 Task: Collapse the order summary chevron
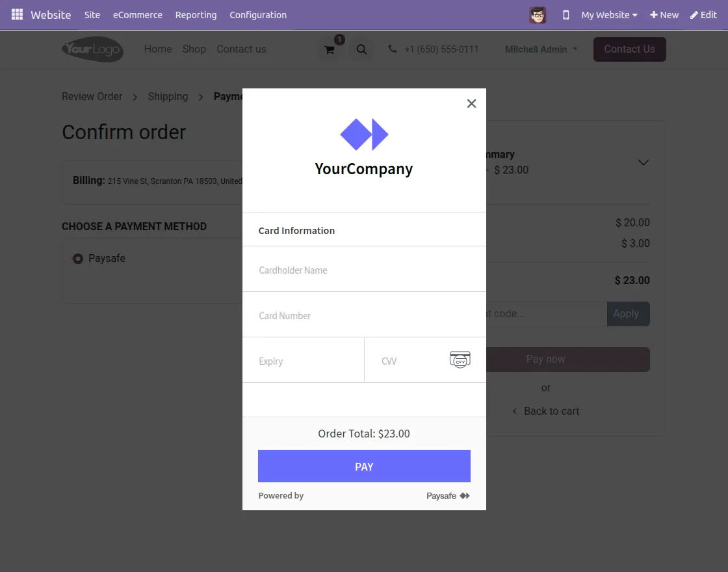643,162
